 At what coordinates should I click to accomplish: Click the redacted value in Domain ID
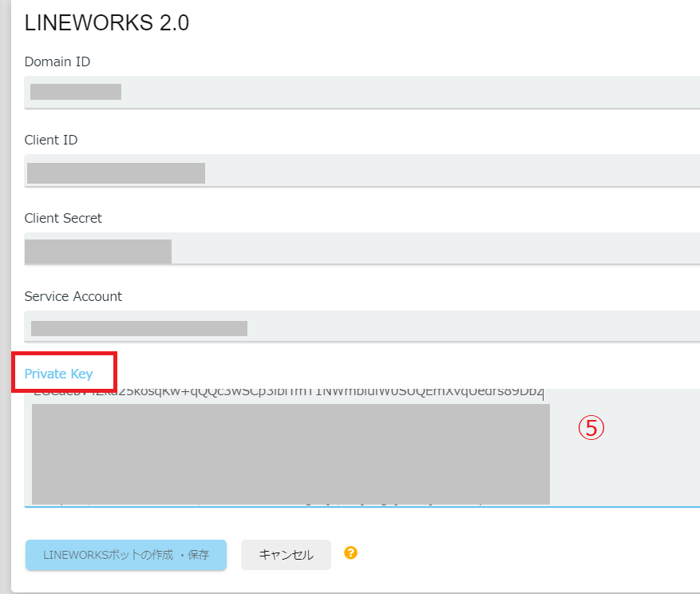pyautogui.click(x=76, y=92)
